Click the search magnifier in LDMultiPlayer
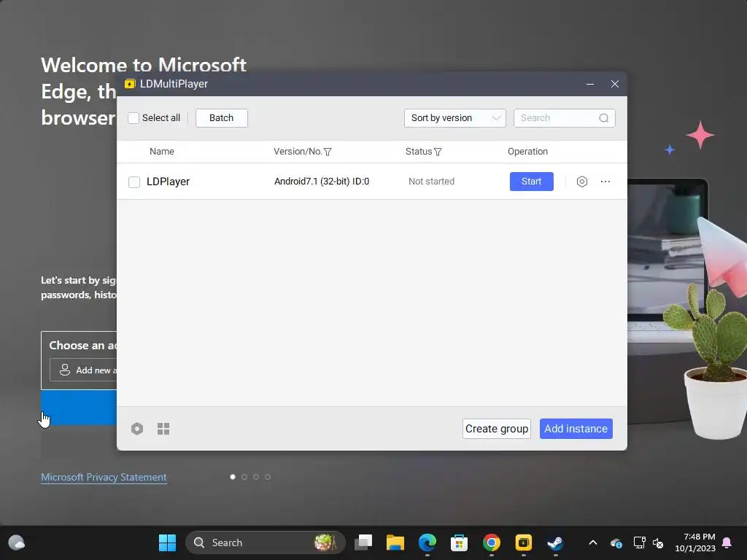 [x=603, y=118]
